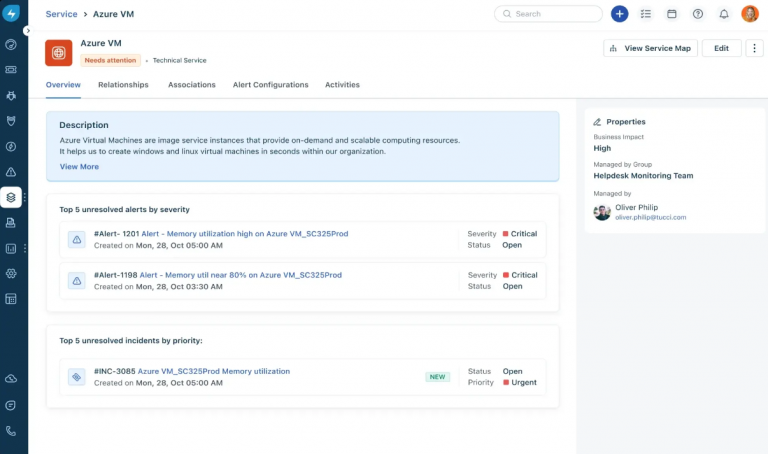
Task: Click the Freshservice lightning logo
Action: pos(11,13)
